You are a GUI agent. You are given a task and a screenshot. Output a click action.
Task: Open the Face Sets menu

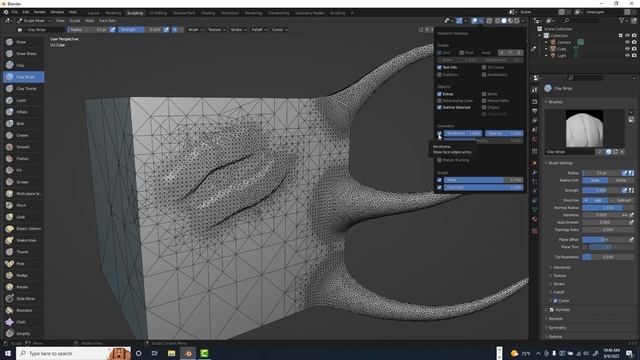107,20
